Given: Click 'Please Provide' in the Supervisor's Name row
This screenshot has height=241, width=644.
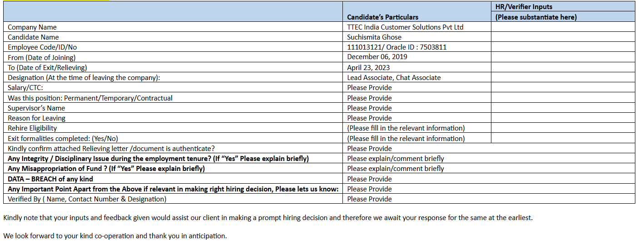Looking at the screenshot, I should pos(369,108).
